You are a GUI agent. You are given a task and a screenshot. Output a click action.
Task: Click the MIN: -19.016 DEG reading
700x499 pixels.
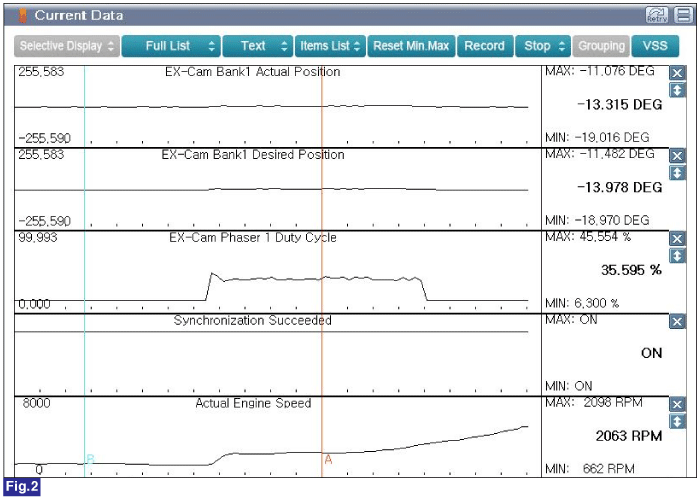[597, 137]
